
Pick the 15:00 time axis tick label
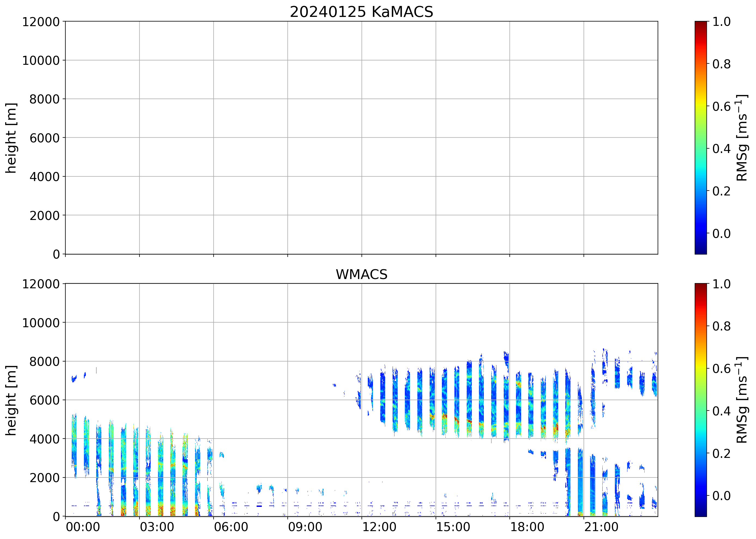coord(453,527)
